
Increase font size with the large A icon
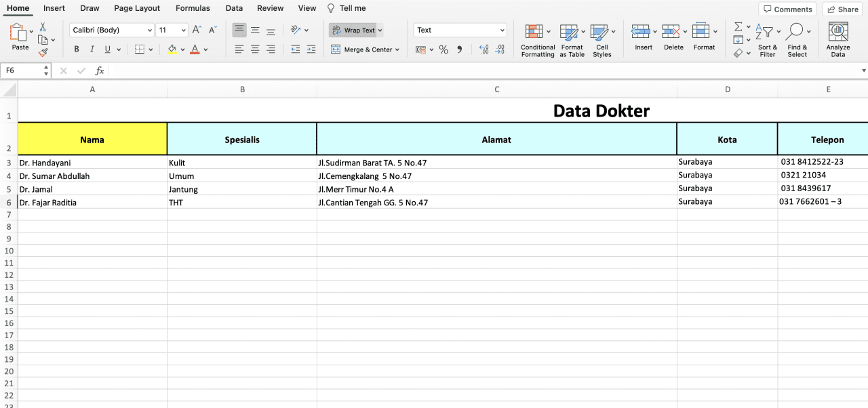(x=197, y=30)
